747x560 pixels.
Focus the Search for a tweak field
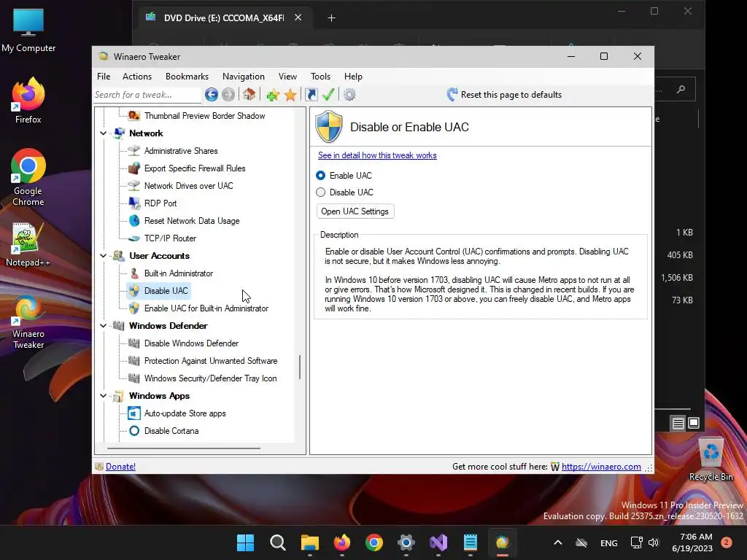point(147,95)
